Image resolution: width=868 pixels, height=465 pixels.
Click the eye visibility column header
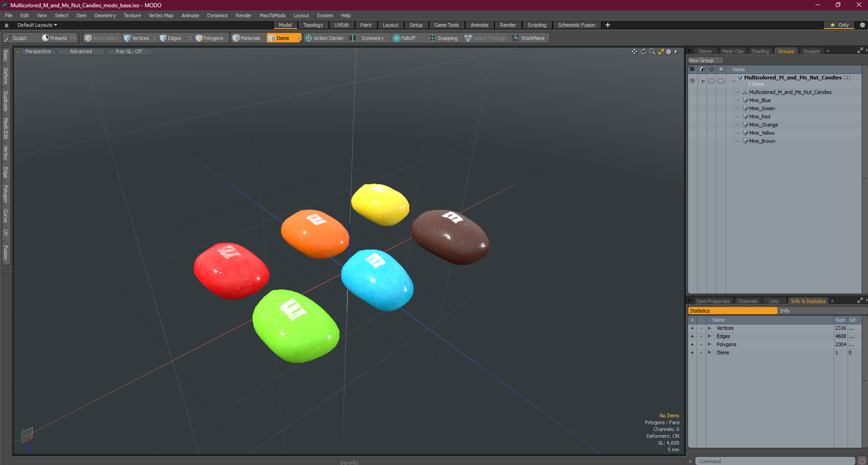pyautogui.click(x=692, y=69)
